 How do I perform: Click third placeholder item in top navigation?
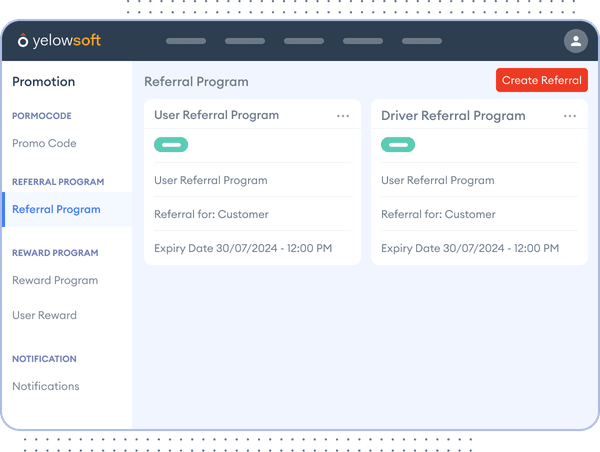pyautogui.click(x=304, y=41)
